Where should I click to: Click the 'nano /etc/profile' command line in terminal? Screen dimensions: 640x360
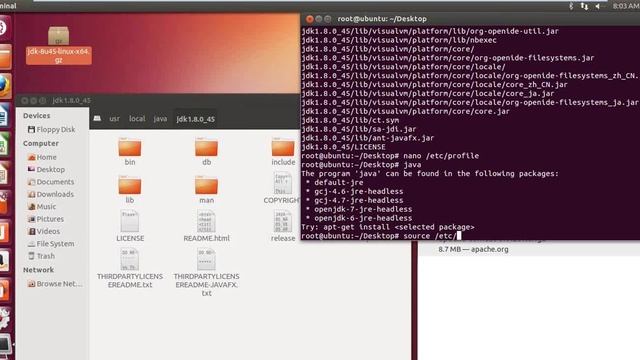tap(390, 156)
